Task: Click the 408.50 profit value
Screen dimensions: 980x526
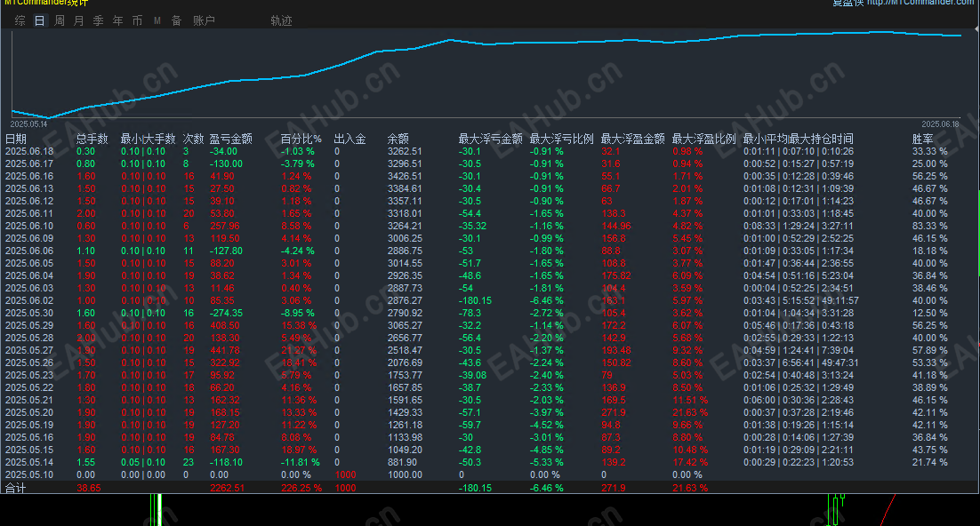Action: [x=225, y=325]
